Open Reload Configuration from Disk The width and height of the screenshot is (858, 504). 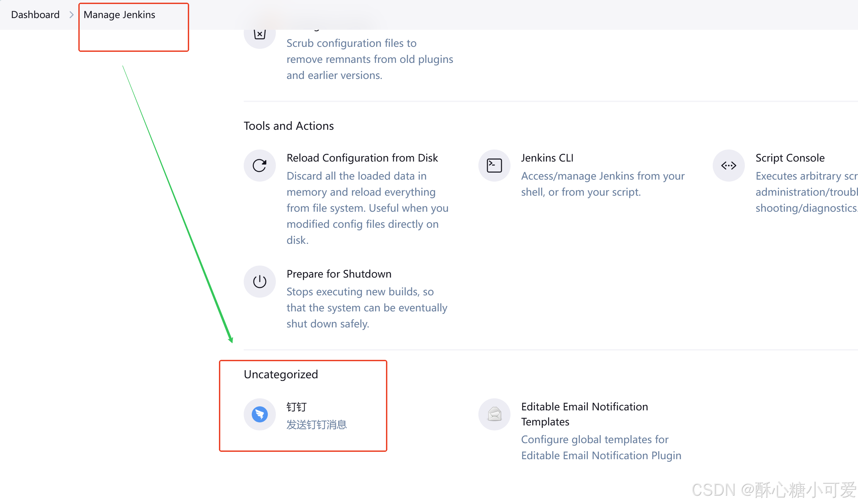point(362,158)
